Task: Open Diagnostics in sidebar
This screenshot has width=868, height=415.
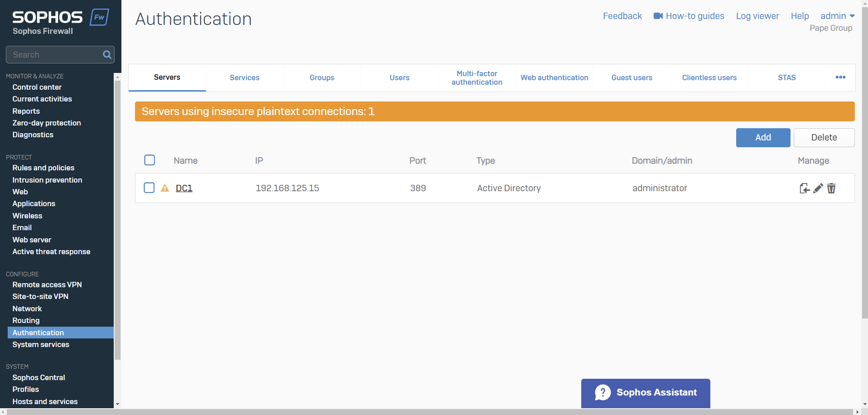Action: click(33, 135)
